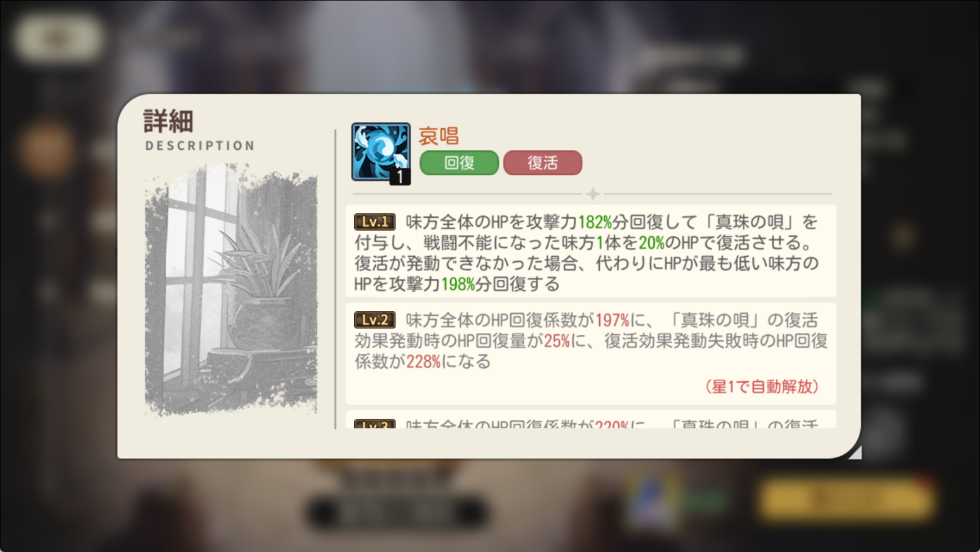Click the 詳細 heading
The height and width of the screenshot is (552, 980).
point(168,121)
